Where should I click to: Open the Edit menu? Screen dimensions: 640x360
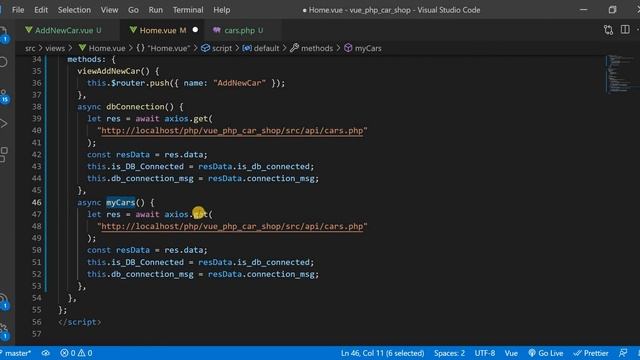[x=41, y=10]
